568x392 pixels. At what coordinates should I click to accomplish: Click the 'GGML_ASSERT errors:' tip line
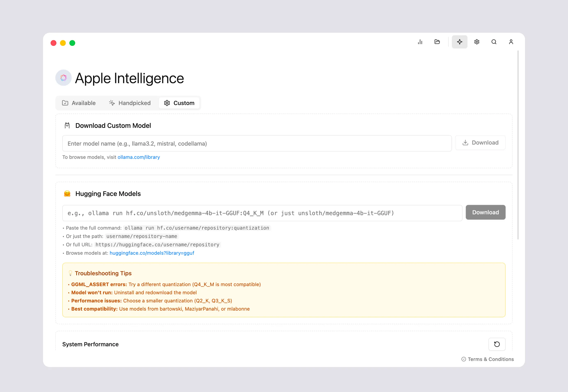tap(164, 284)
